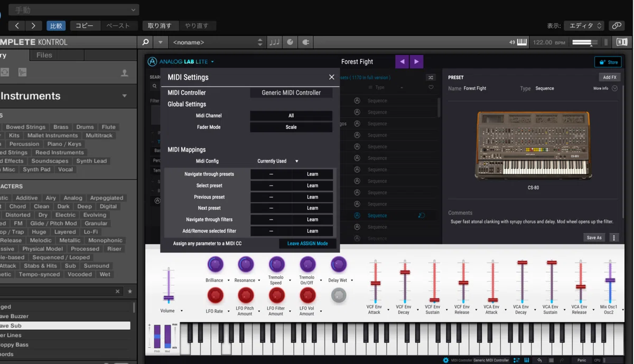The height and width of the screenshot is (364, 634).
Task: Toggle the Arpeggiated character tag
Action: [107, 198]
